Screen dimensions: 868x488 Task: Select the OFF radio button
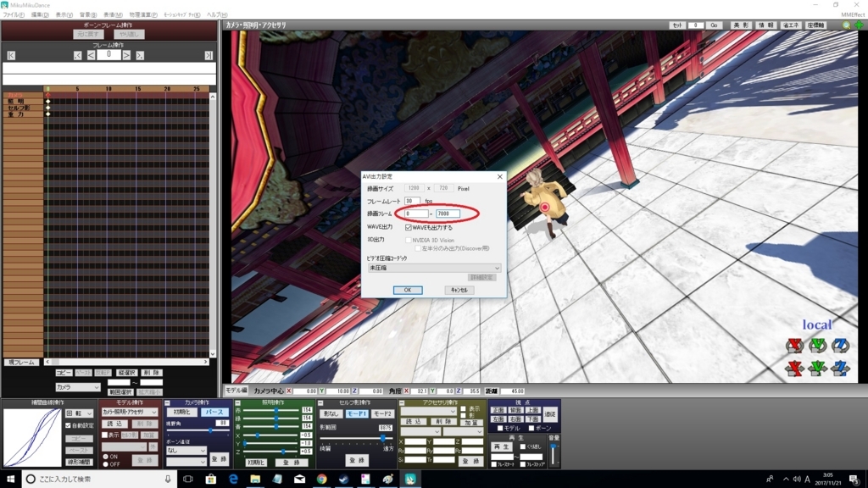(105, 464)
